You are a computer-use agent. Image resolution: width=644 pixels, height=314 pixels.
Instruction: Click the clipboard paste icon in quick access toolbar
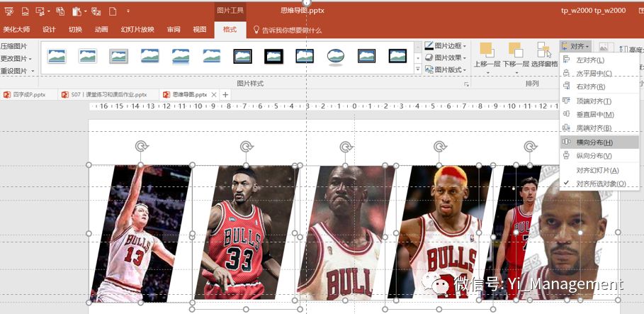(x=77, y=11)
